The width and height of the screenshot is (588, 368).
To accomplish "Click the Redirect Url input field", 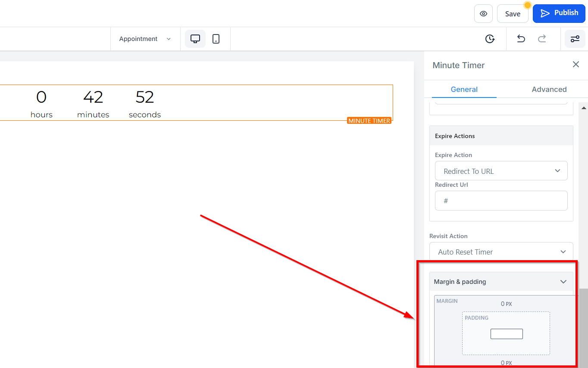I will click(x=501, y=201).
